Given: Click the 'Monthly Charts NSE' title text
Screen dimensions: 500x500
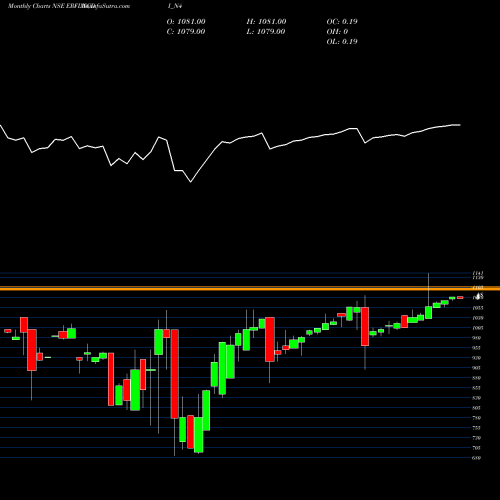Looking at the screenshot, I should [x=36, y=6].
